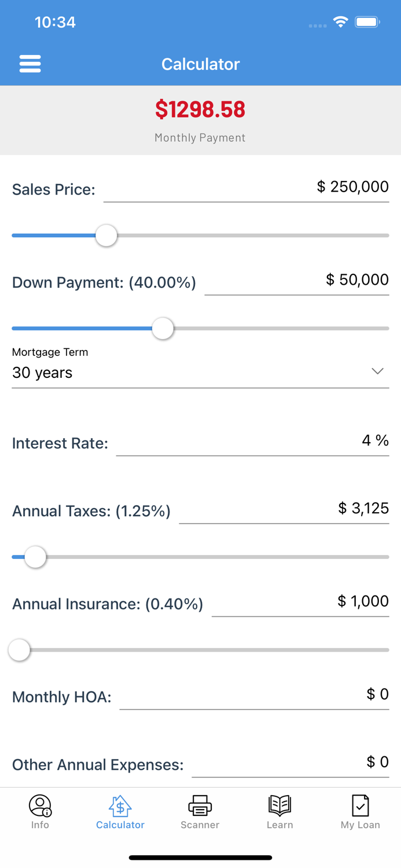Switch to the Learn tab

click(x=280, y=812)
